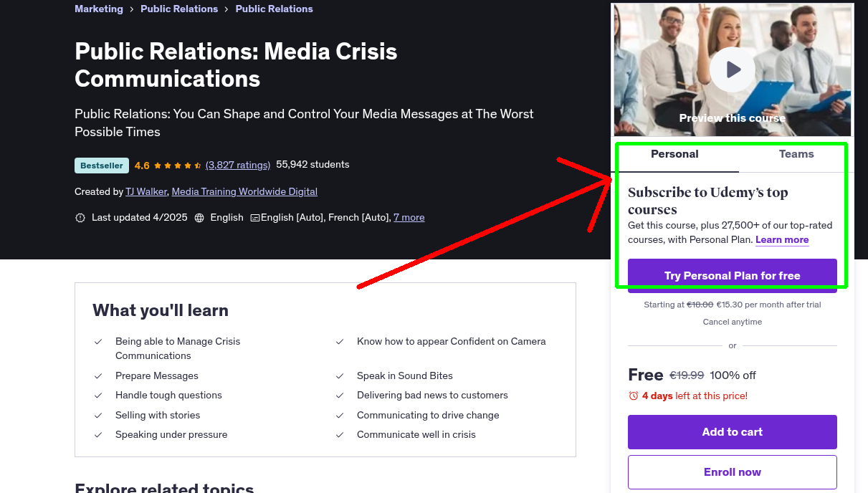The width and height of the screenshot is (868, 493).
Task: Click the checkmark beside Speak in Sound Bites
Action: click(x=340, y=376)
